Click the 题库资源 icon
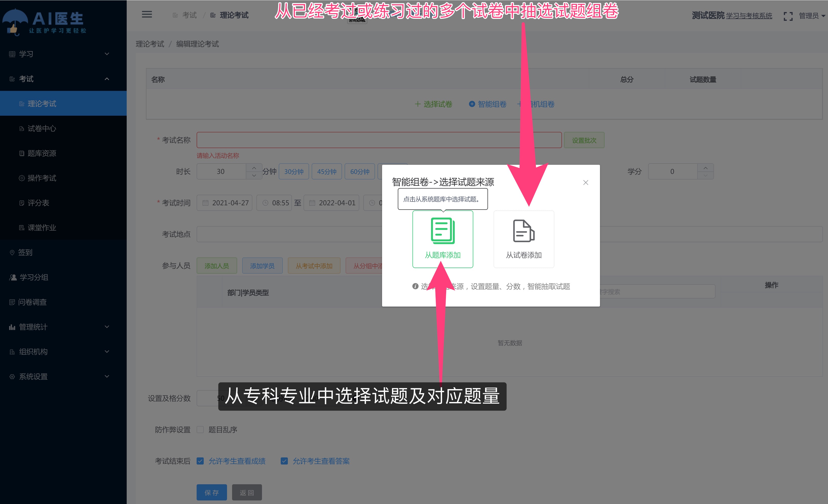The height and width of the screenshot is (504, 828). (22, 153)
